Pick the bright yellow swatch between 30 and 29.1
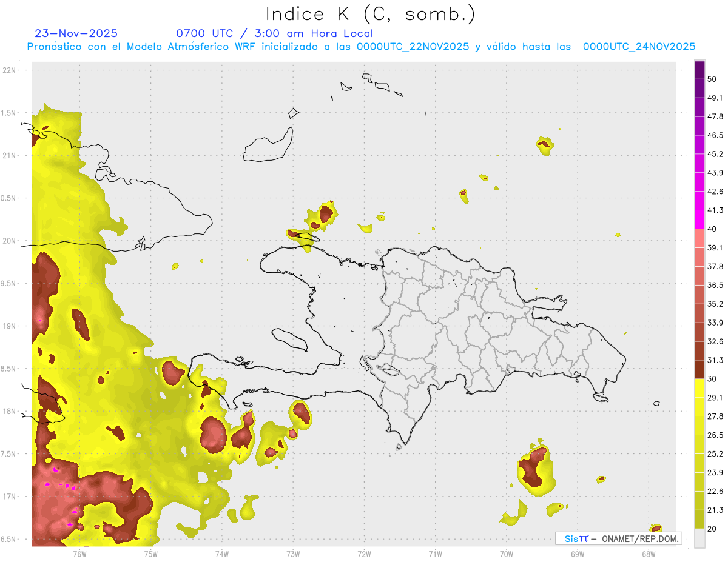The image size is (728, 562). point(700,388)
